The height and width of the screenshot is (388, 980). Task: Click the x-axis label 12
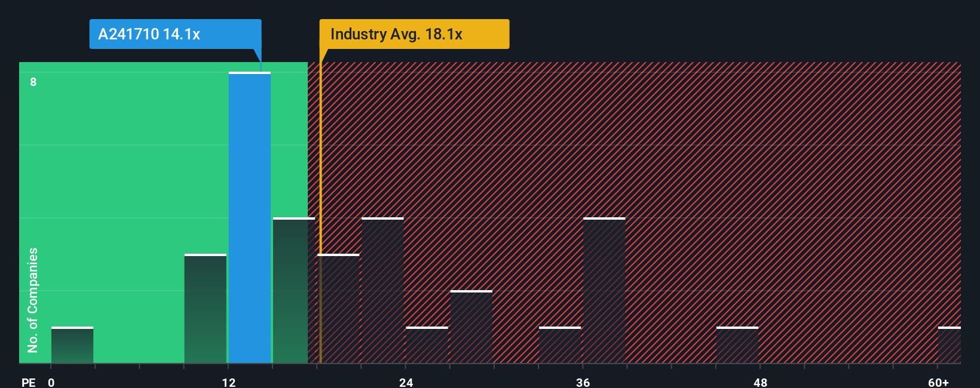(x=229, y=382)
